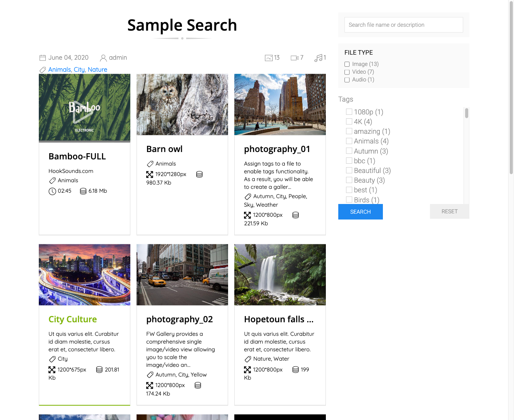
Task: Open the City Culture gallery item
Action: (73, 319)
